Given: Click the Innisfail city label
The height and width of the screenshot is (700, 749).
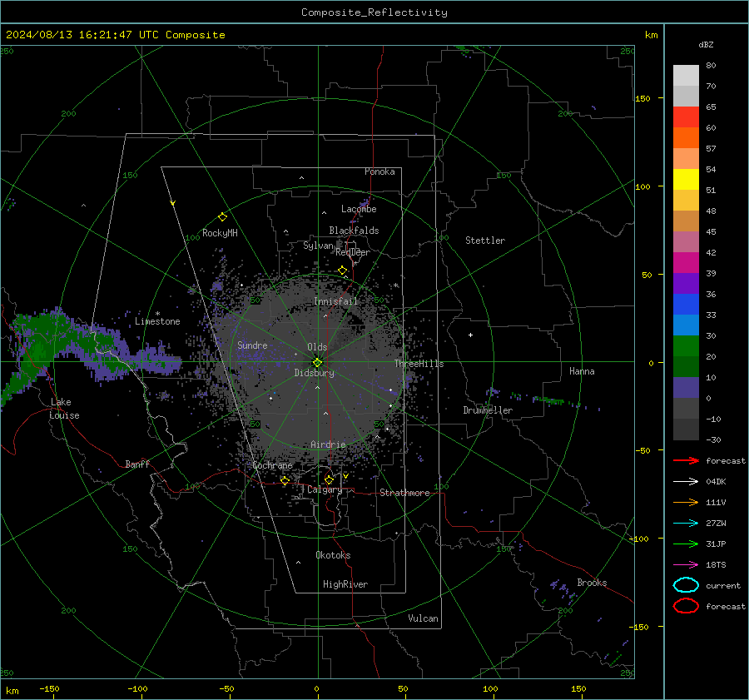Looking at the screenshot, I should pos(335,301).
